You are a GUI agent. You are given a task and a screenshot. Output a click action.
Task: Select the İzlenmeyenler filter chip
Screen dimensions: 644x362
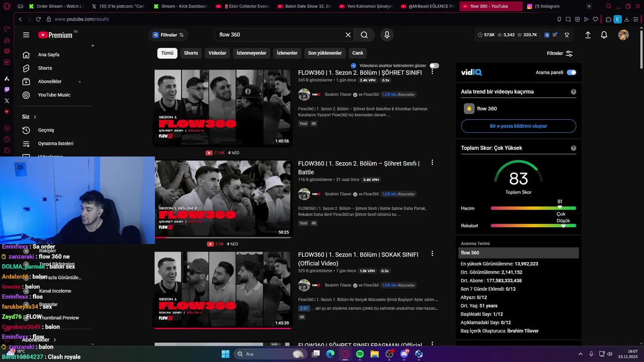pos(252,53)
